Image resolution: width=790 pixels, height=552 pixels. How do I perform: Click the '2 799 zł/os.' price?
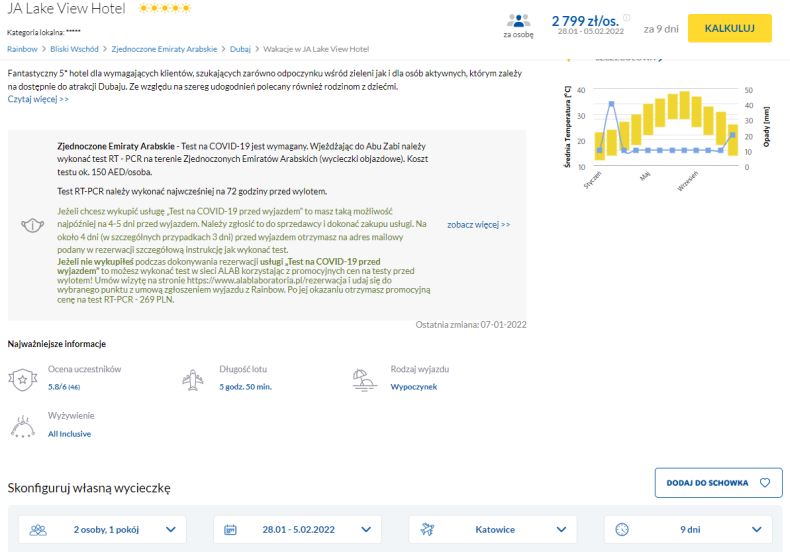pos(585,21)
